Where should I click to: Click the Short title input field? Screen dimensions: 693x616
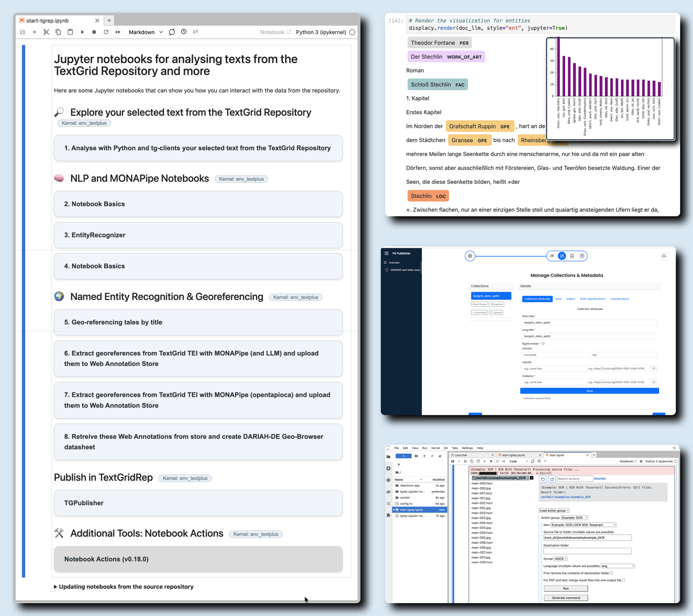pyautogui.click(x=589, y=322)
